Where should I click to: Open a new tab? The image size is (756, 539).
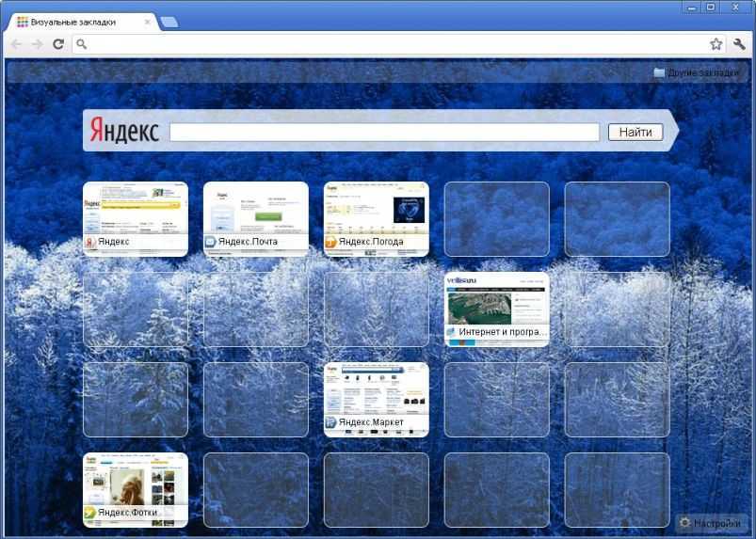[169, 22]
